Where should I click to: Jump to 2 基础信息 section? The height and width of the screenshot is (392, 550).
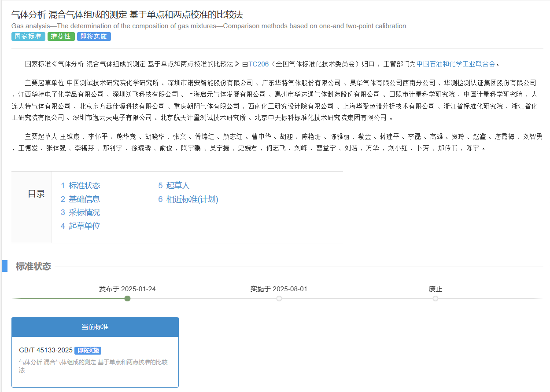[80, 199]
